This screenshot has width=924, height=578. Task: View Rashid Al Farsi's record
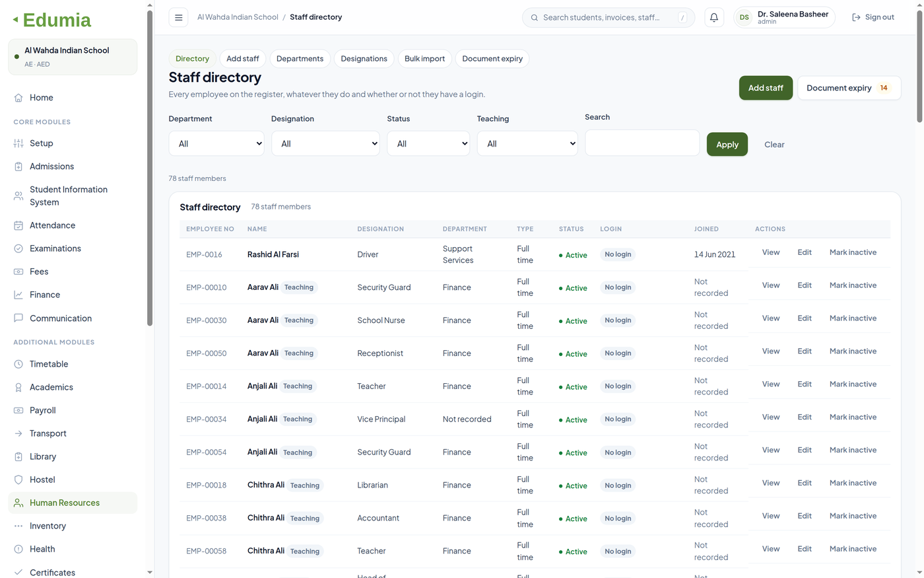pos(771,252)
